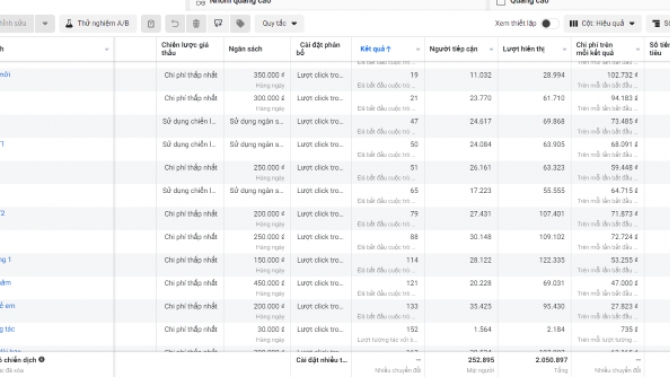Click info icon next to 'chiến dịch' footer
Image resolution: width=670 pixels, height=377 pixels.
pos(41,359)
